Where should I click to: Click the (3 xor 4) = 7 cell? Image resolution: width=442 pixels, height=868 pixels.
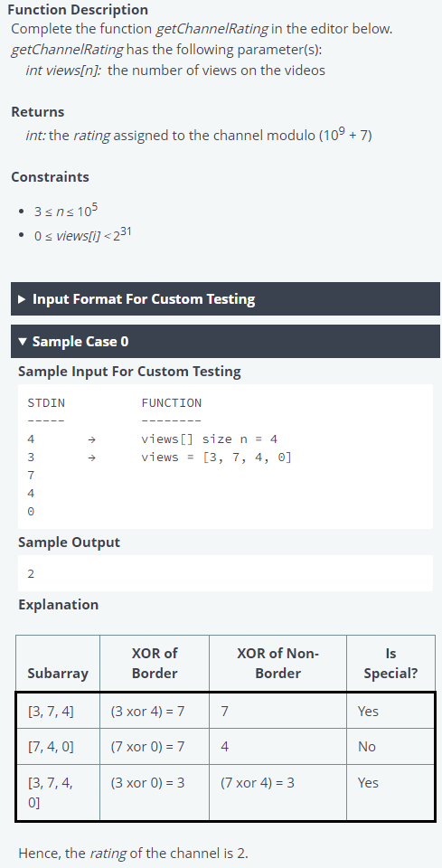[147, 711]
